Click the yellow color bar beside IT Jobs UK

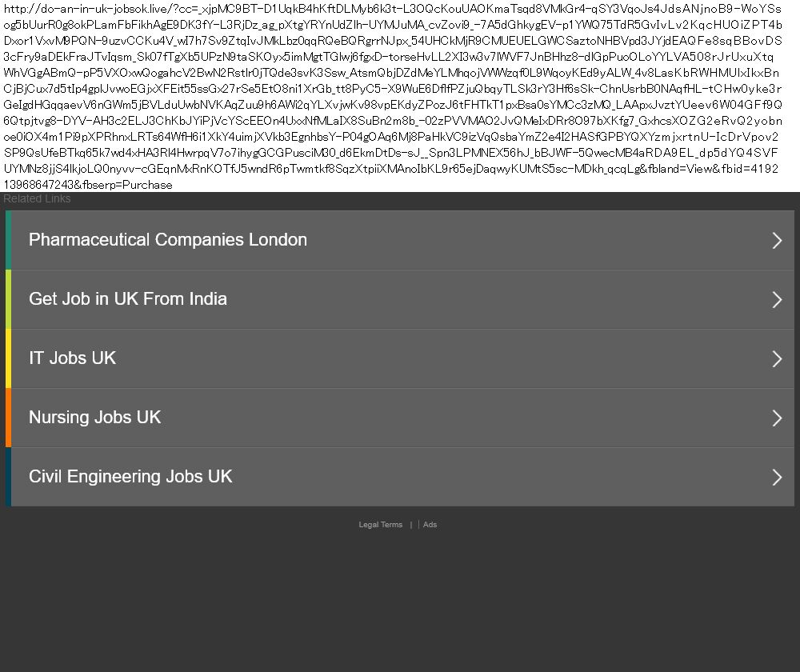8,358
